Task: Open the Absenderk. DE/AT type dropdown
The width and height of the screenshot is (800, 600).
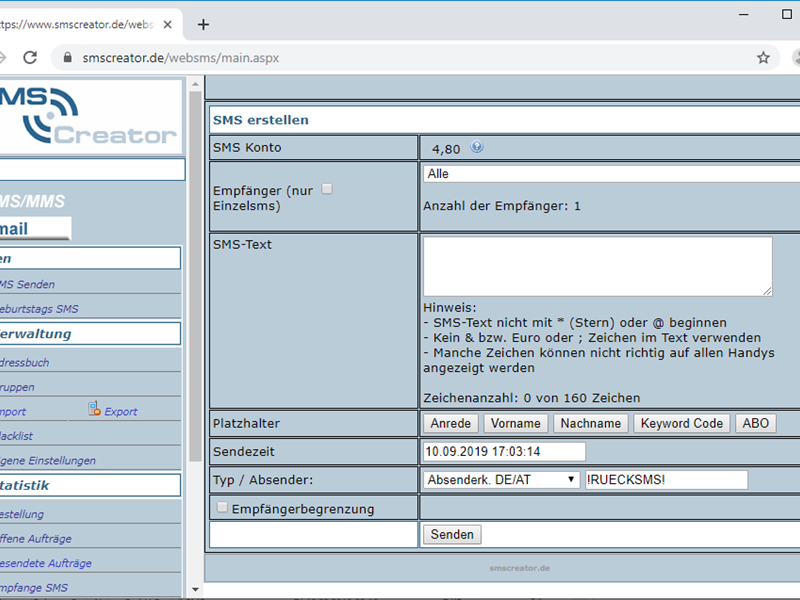Action: point(501,480)
